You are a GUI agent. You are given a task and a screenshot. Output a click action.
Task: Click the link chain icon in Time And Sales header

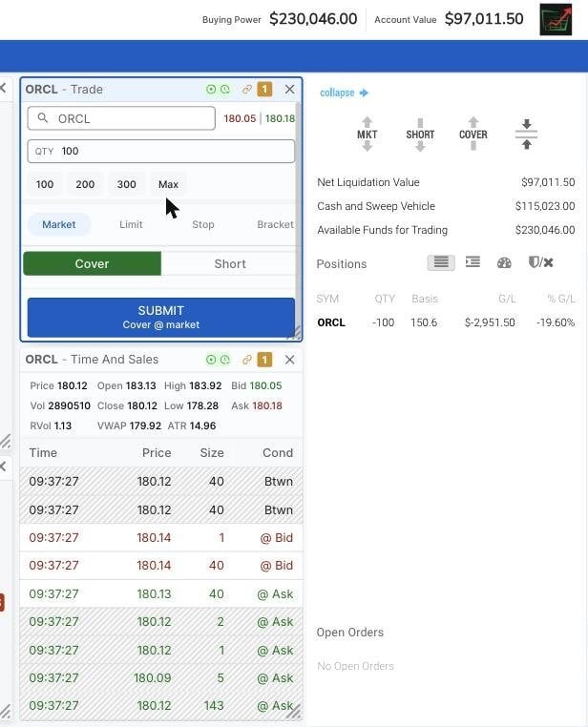(246, 360)
